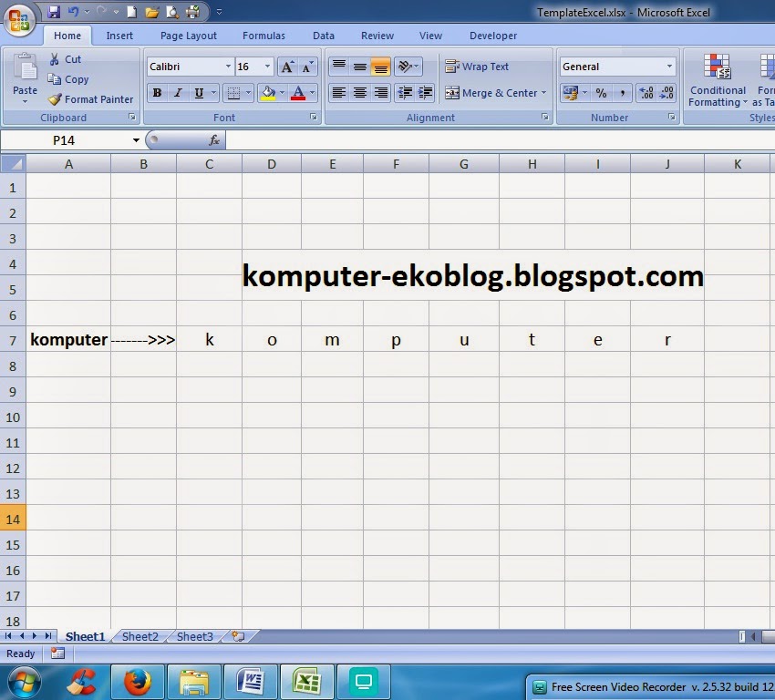Image resolution: width=775 pixels, height=700 pixels.
Task: Apply percent style
Action: tap(601, 93)
